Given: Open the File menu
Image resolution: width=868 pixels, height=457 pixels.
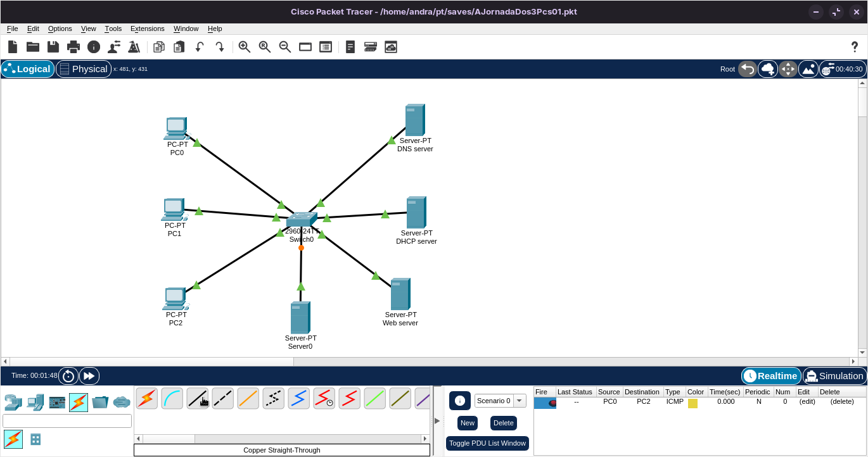Looking at the screenshot, I should click(x=13, y=28).
